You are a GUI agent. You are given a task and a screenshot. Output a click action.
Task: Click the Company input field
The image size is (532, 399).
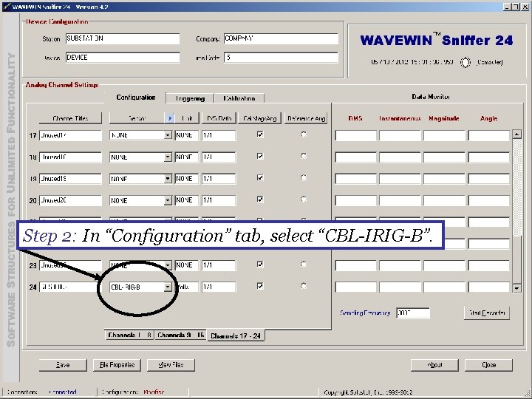click(x=281, y=38)
